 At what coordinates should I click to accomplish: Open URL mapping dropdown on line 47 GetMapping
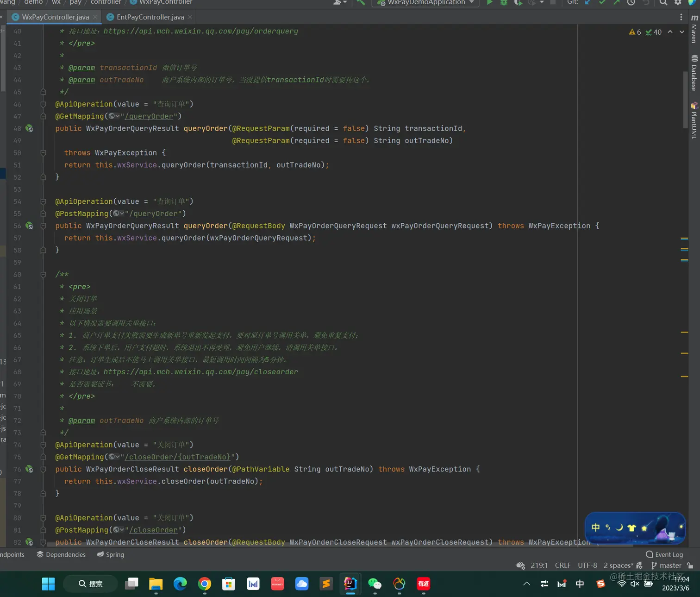point(114,116)
